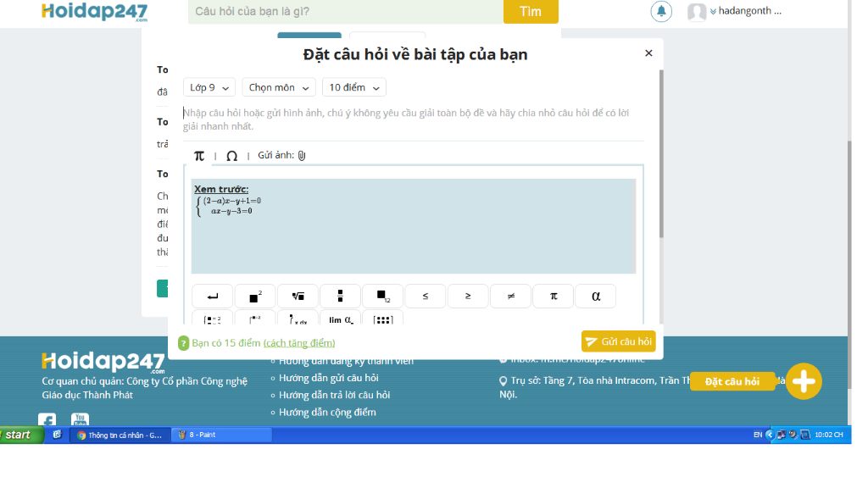Screen dimensions: 868x488
Task: Click the Tìm search button
Action: (x=531, y=12)
